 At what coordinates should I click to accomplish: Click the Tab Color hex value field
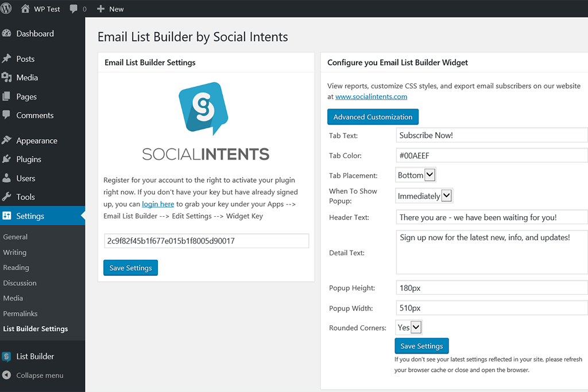pyautogui.click(x=492, y=155)
